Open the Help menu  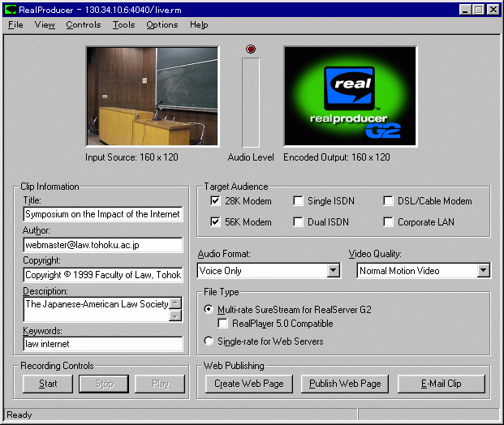(199, 24)
